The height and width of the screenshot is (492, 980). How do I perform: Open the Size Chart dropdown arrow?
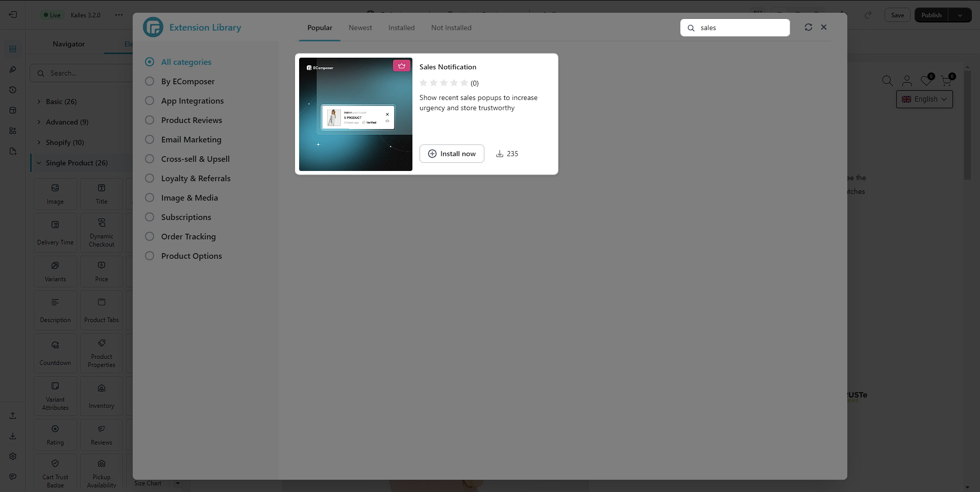(x=178, y=483)
